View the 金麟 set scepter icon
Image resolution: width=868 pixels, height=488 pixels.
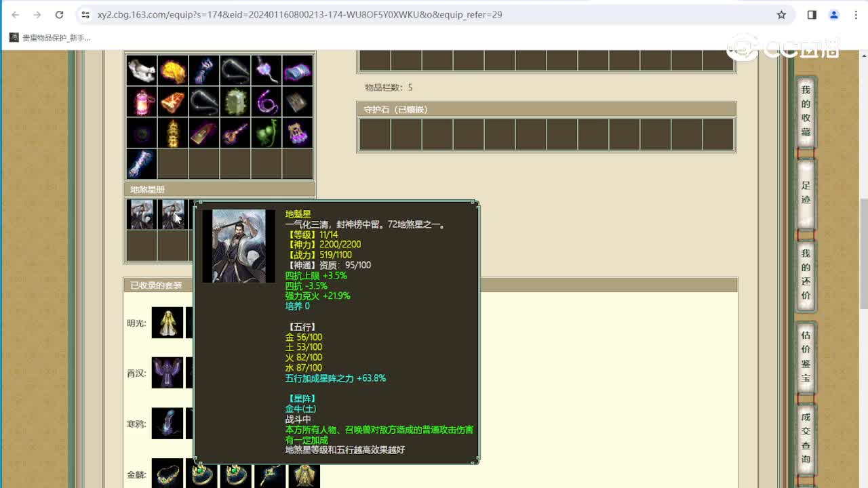270,474
